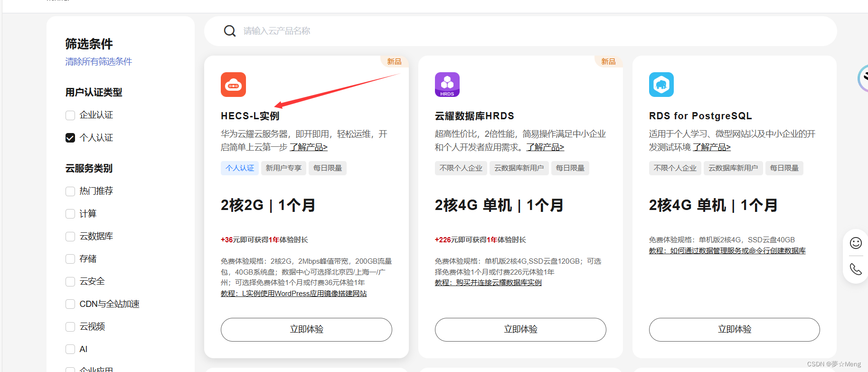This screenshot has width=868, height=372.
Task: Click 立即体验 button for 云耀数据库HRDS
Action: click(520, 330)
